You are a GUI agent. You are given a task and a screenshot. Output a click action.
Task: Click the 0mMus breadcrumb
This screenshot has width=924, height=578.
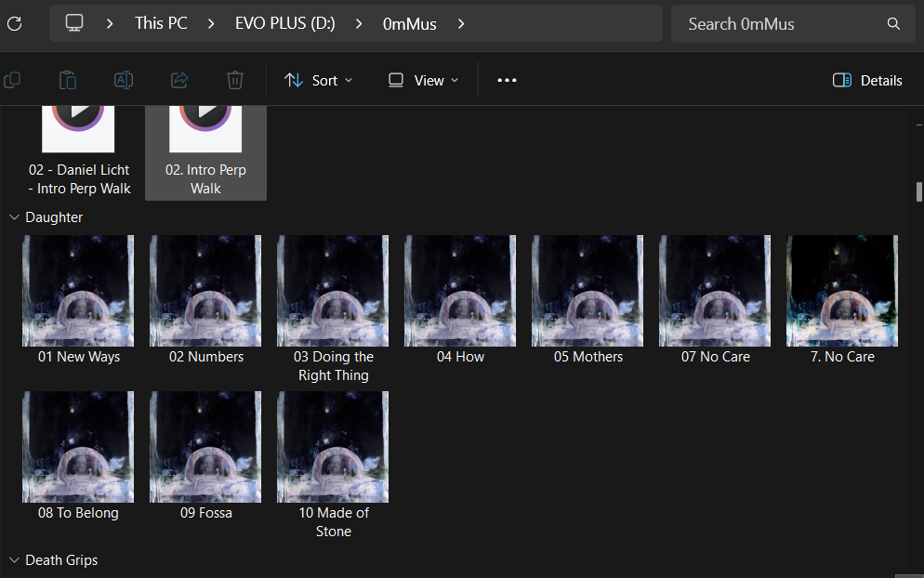[410, 23]
